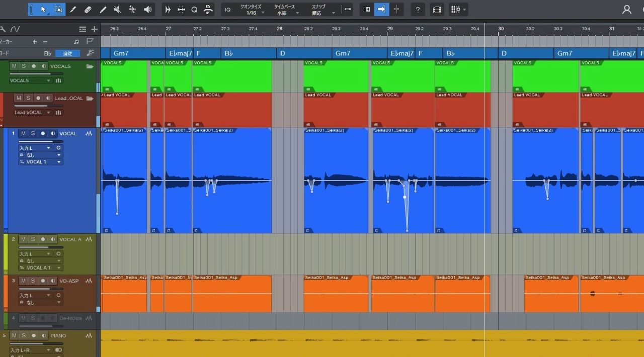The image size is (644, 357).
Task: Click bar 28 on the timeline ruler
Action: click(x=279, y=29)
